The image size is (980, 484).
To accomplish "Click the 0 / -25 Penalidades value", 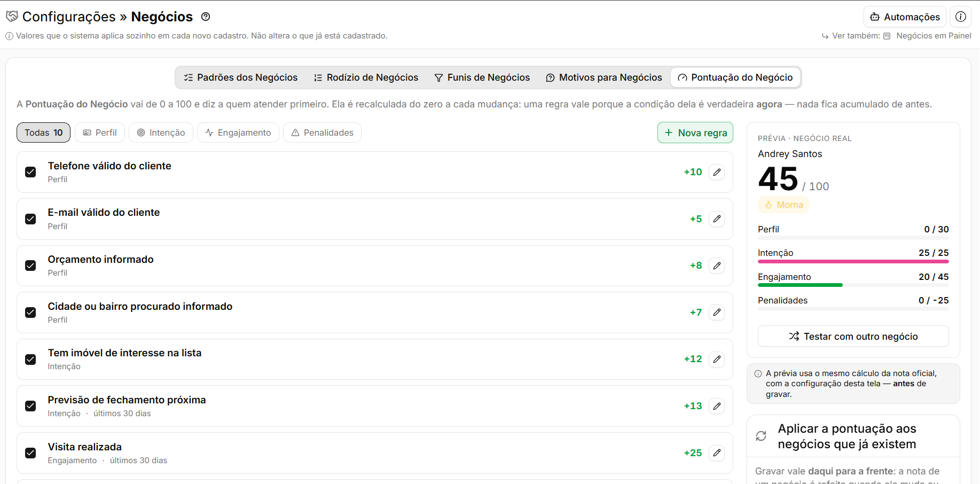I will coord(934,300).
